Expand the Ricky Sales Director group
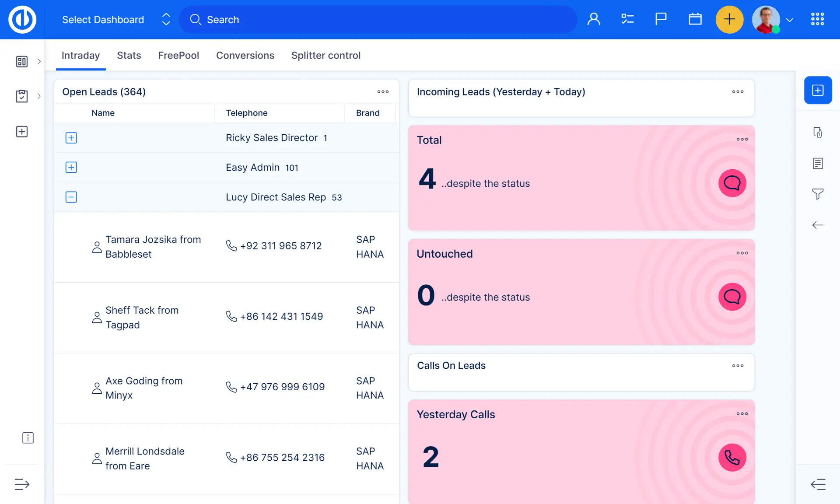The image size is (840, 504). [x=71, y=138]
